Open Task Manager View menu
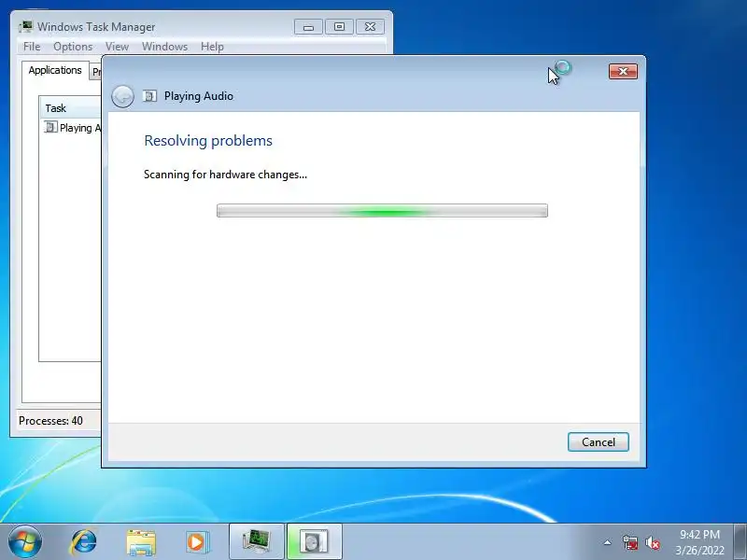The image size is (747, 560). [x=118, y=47]
